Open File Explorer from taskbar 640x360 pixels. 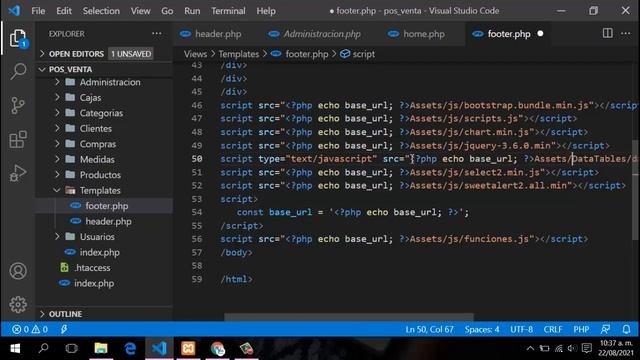(x=101, y=348)
